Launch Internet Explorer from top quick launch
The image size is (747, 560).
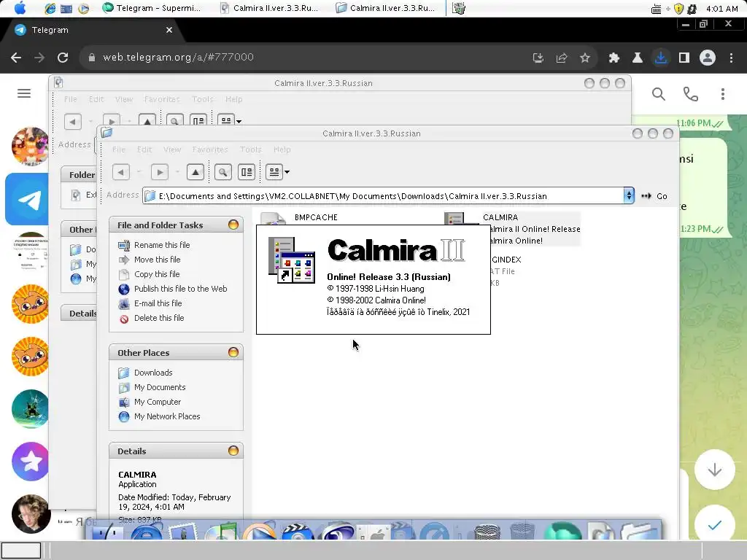(50, 8)
